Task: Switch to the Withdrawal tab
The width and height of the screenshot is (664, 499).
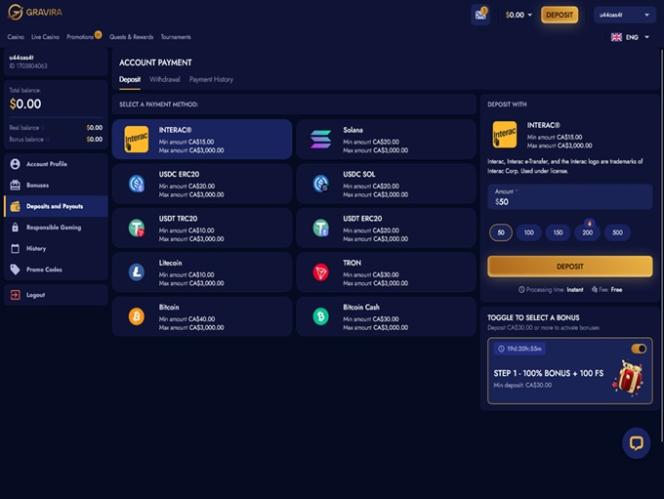Action: (x=165, y=80)
